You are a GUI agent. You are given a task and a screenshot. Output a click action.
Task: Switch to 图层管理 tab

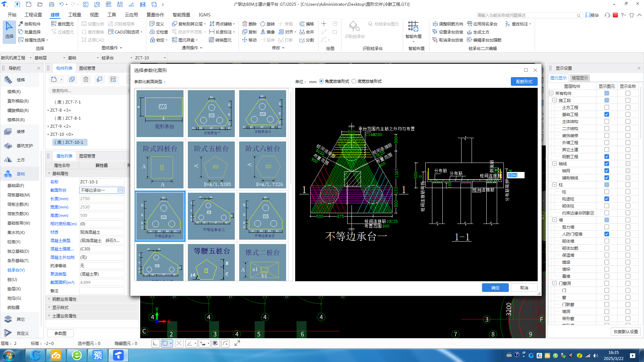(87, 156)
